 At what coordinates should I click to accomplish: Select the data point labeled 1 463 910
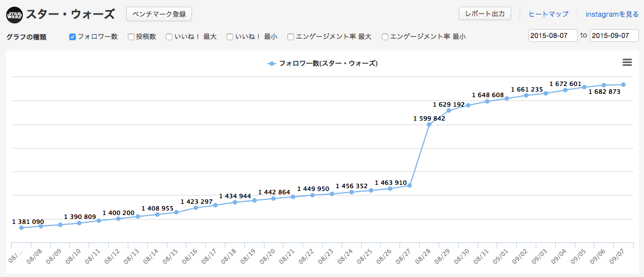point(391,189)
